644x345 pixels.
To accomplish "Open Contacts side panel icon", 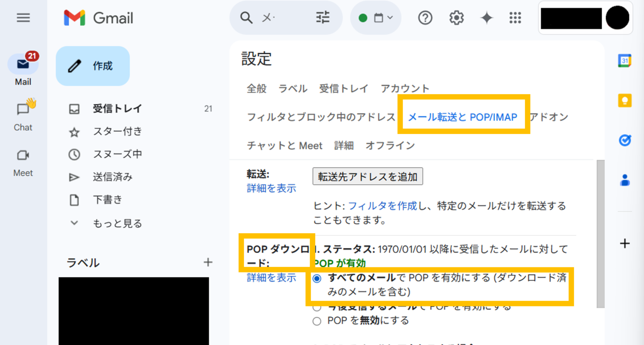I will (x=625, y=180).
